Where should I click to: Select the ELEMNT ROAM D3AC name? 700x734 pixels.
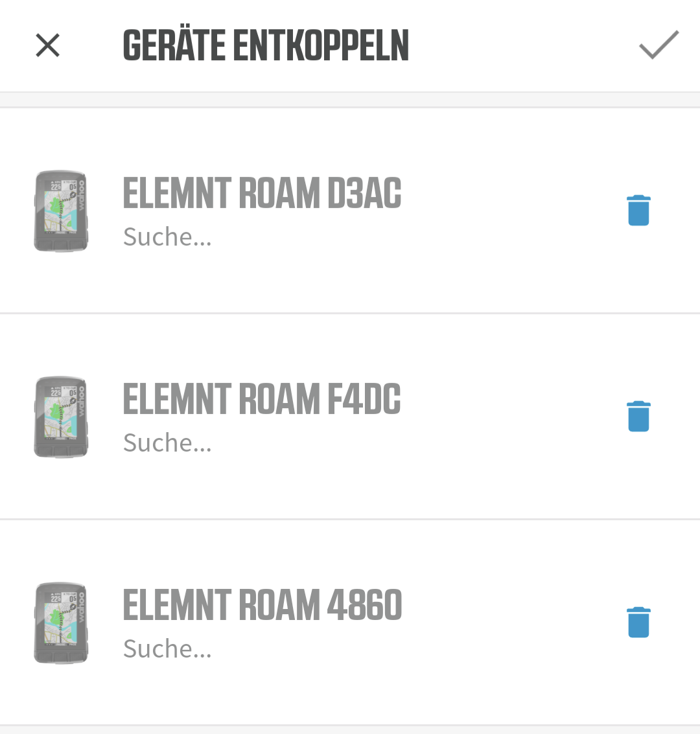click(x=262, y=193)
